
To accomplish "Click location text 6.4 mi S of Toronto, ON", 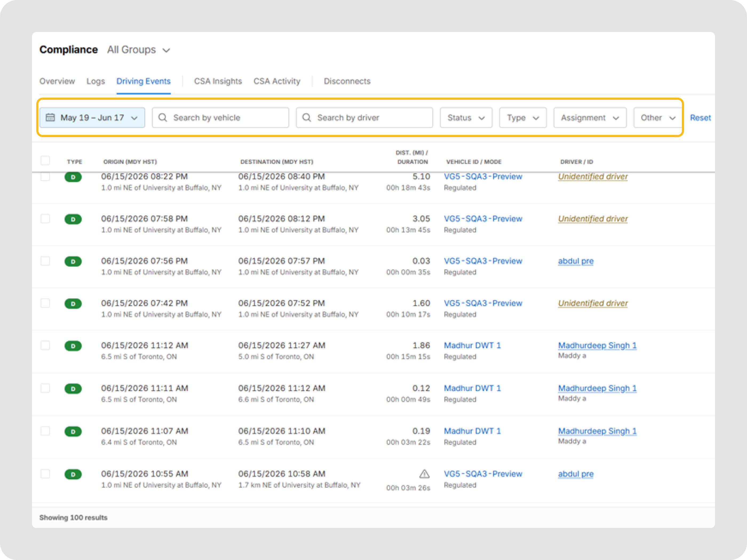I will (x=139, y=442).
